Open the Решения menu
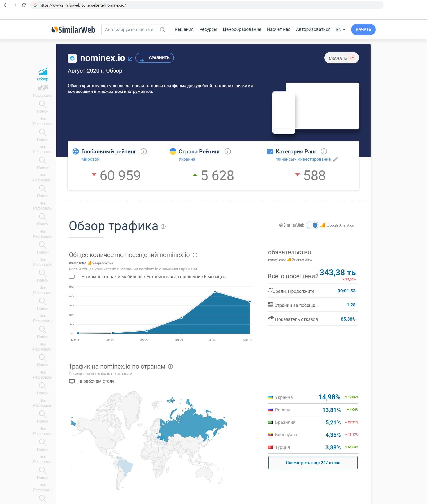The width and height of the screenshot is (427, 504). click(x=184, y=29)
